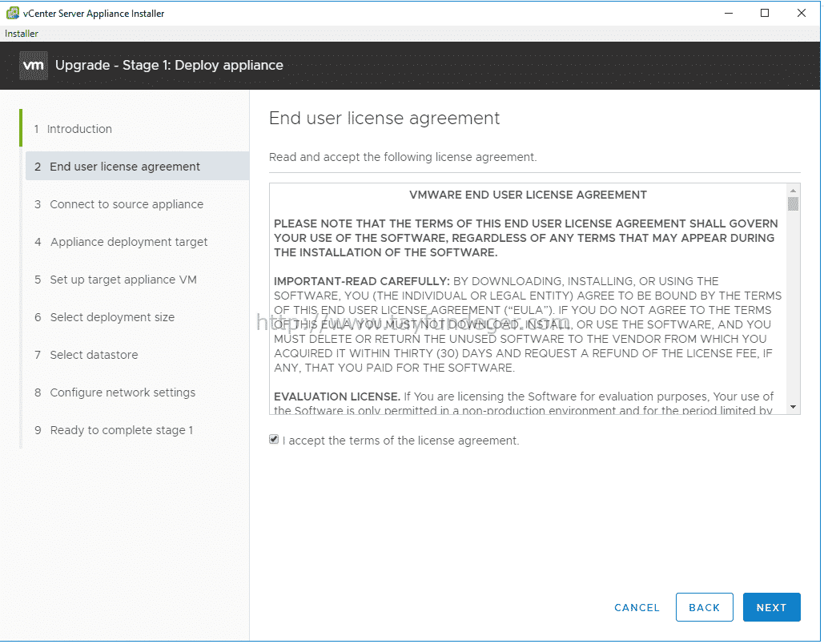The height and width of the screenshot is (644, 824).
Task: Select step 5 Set up target appliance VM
Action: 115,280
